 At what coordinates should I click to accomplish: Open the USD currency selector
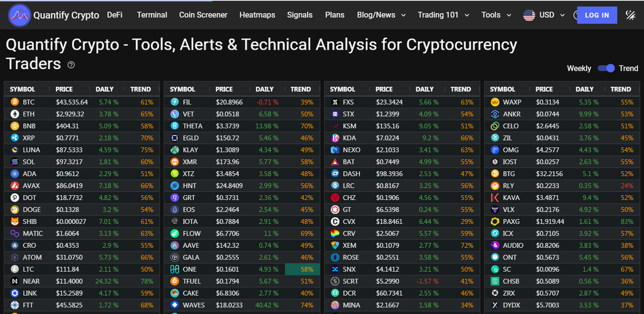point(552,15)
